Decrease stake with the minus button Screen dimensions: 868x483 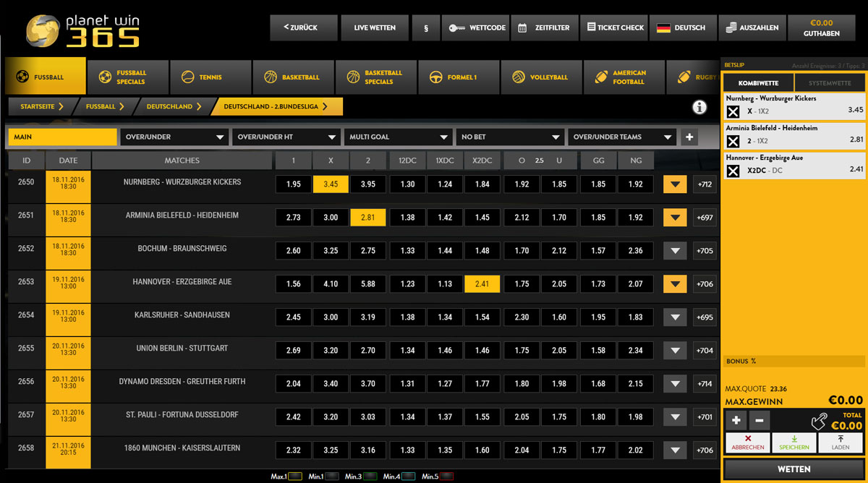pyautogui.click(x=759, y=420)
